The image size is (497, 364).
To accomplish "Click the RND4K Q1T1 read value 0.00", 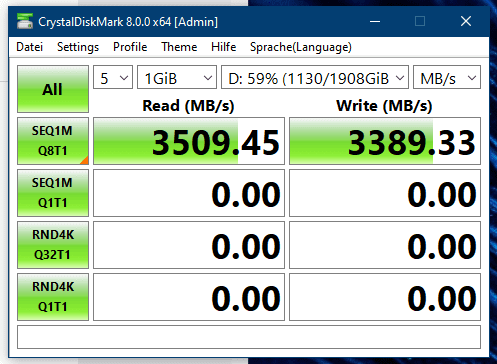I will coord(189,297).
